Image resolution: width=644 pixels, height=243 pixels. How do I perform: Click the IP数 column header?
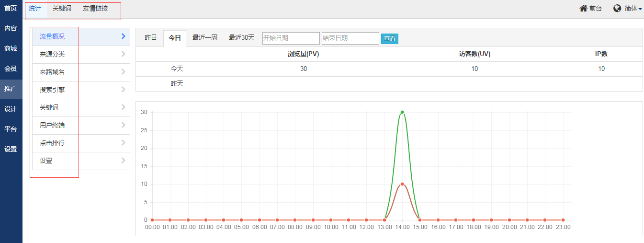coord(601,54)
